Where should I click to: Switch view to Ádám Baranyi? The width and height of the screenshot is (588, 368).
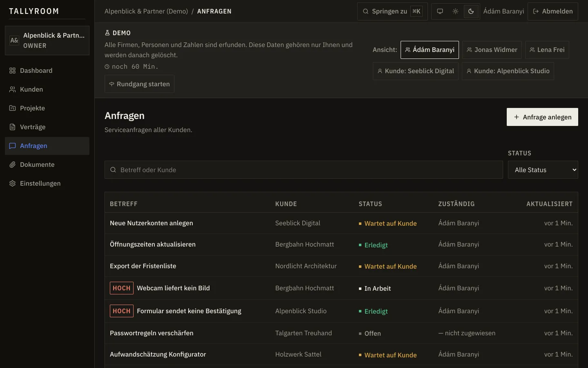[430, 50]
